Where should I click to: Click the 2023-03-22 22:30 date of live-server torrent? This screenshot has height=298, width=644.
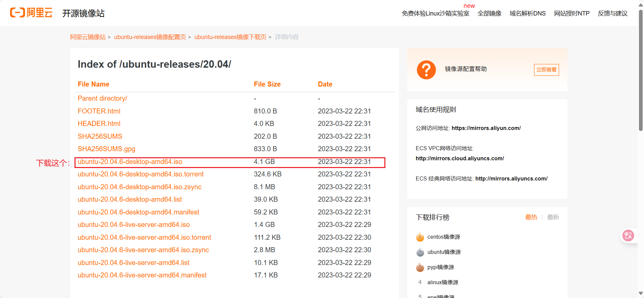pos(344,237)
